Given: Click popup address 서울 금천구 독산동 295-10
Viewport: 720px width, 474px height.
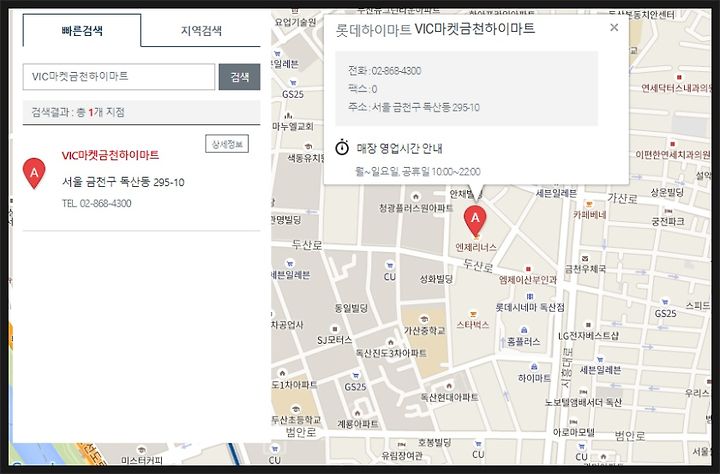Looking at the screenshot, I should (x=425, y=107).
